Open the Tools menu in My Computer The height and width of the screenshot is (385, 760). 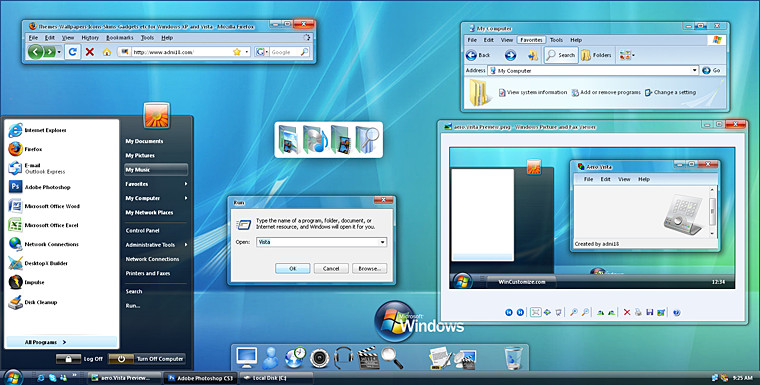(x=556, y=40)
